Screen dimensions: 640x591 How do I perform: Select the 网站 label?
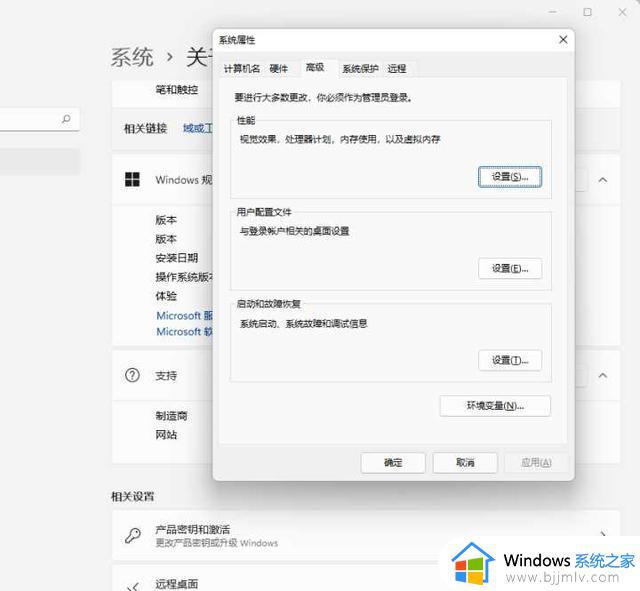point(166,435)
